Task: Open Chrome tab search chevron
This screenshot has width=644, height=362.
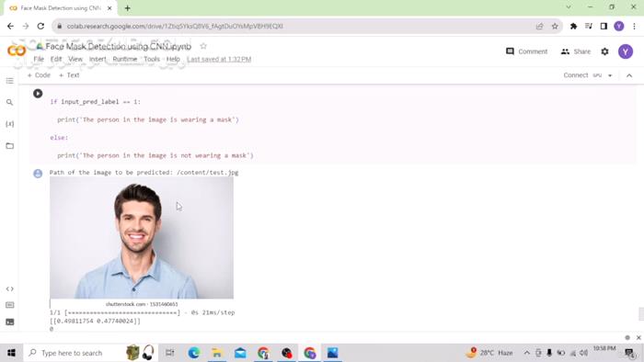Action: tap(569, 7)
